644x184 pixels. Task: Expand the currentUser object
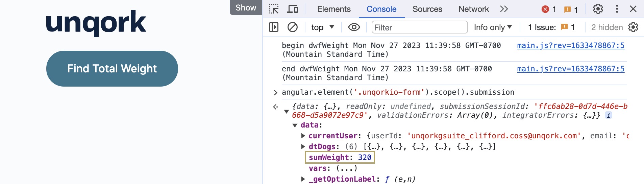click(303, 136)
